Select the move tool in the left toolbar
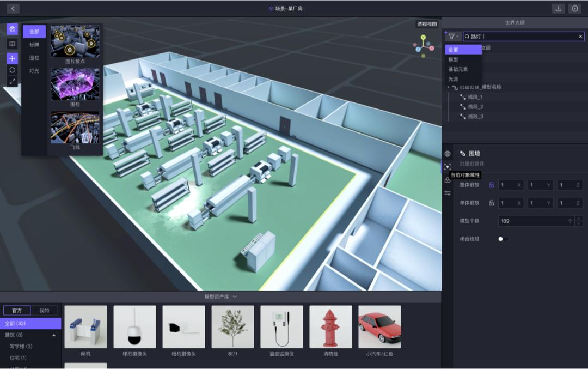 [x=12, y=58]
